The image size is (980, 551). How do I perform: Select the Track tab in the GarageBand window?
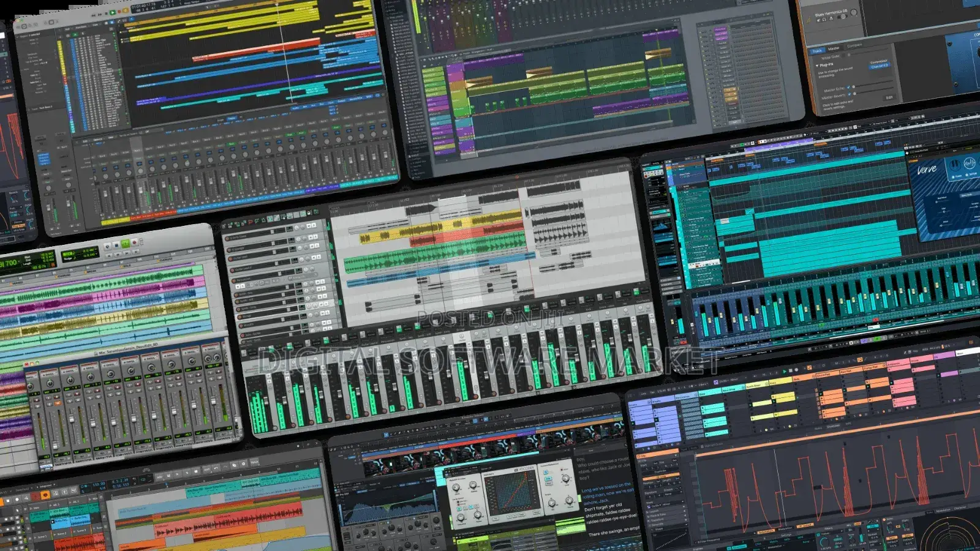(817, 51)
